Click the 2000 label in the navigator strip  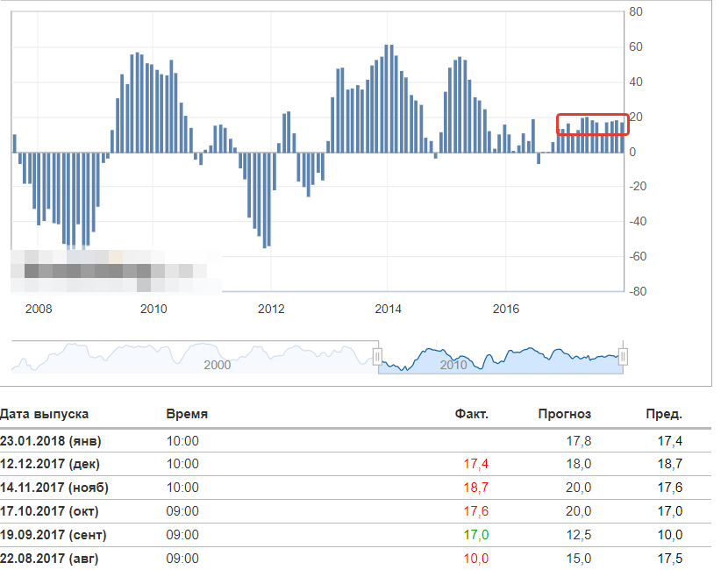(x=218, y=365)
